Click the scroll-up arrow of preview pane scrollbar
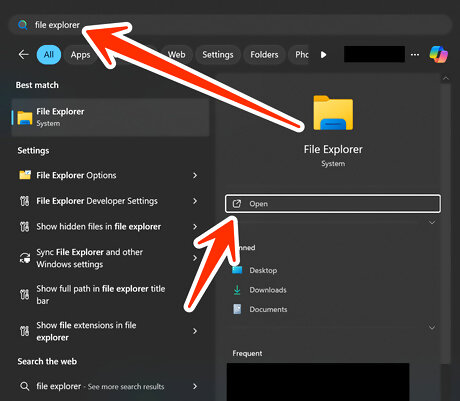The height and width of the screenshot is (401, 460). pyautogui.click(x=445, y=79)
